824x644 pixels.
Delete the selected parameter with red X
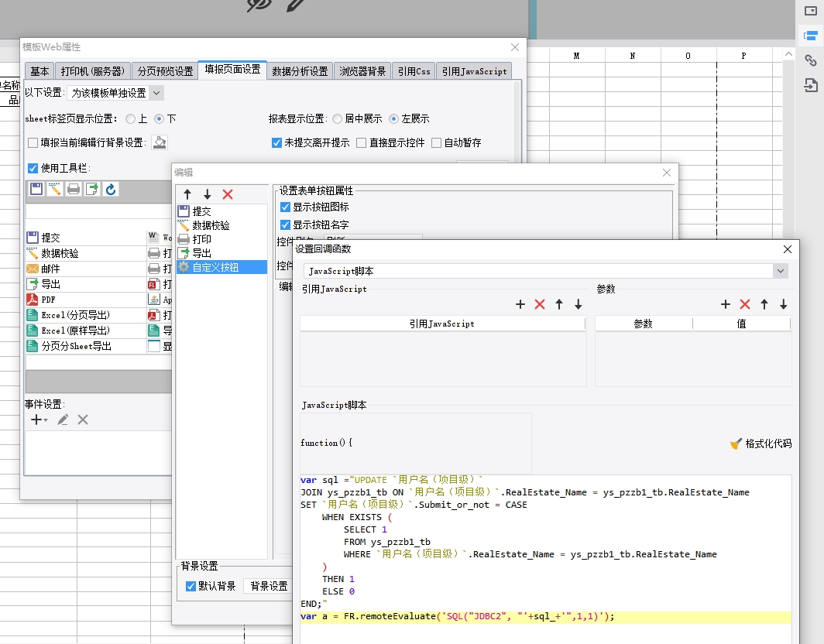point(745,304)
